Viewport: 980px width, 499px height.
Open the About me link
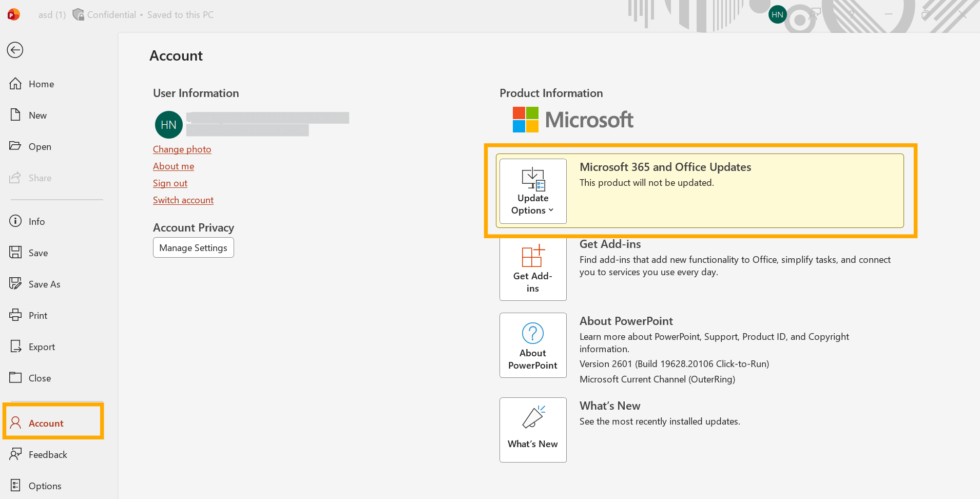click(174, 166)
